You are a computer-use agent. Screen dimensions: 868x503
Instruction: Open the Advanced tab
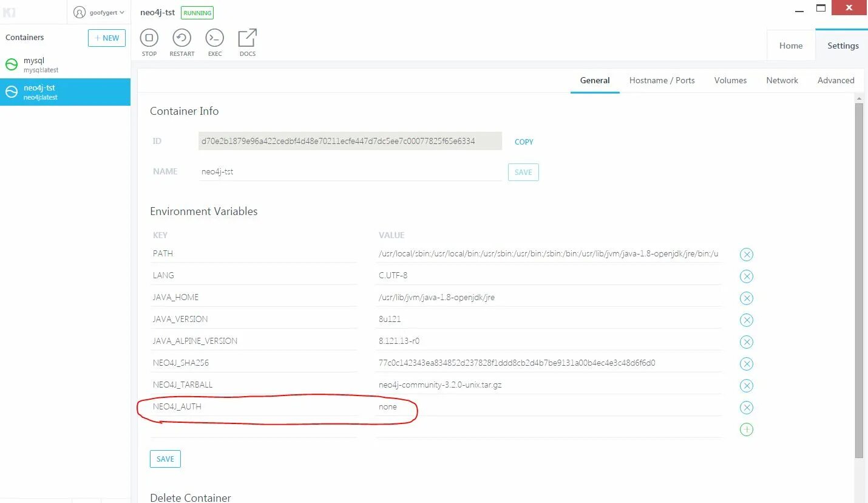(836, 80)
